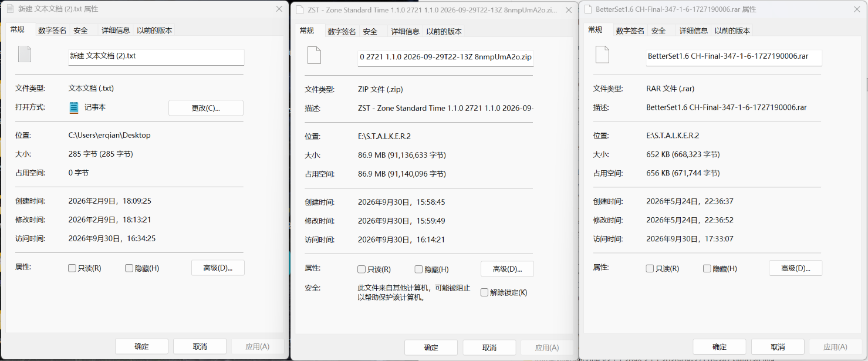Select 常规 tab in the txt properties window
The width and height of the screenshot is (868, 361).
point(18,29)
